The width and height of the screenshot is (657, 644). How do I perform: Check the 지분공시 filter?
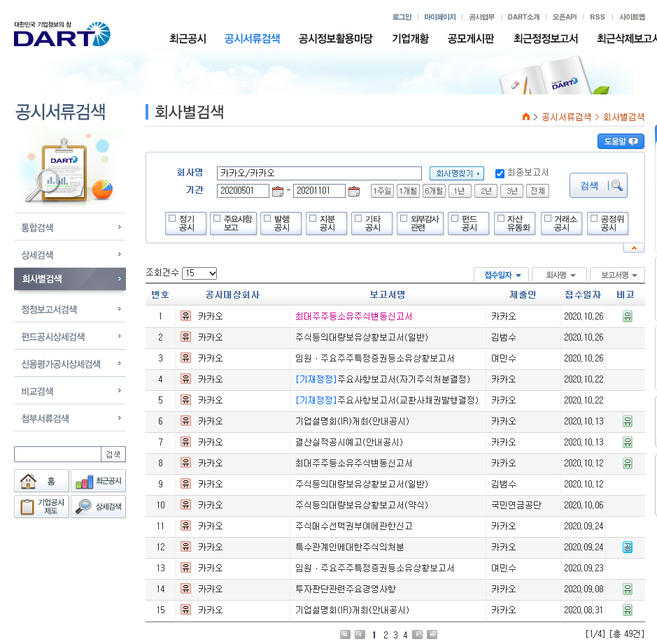point(313,218)
